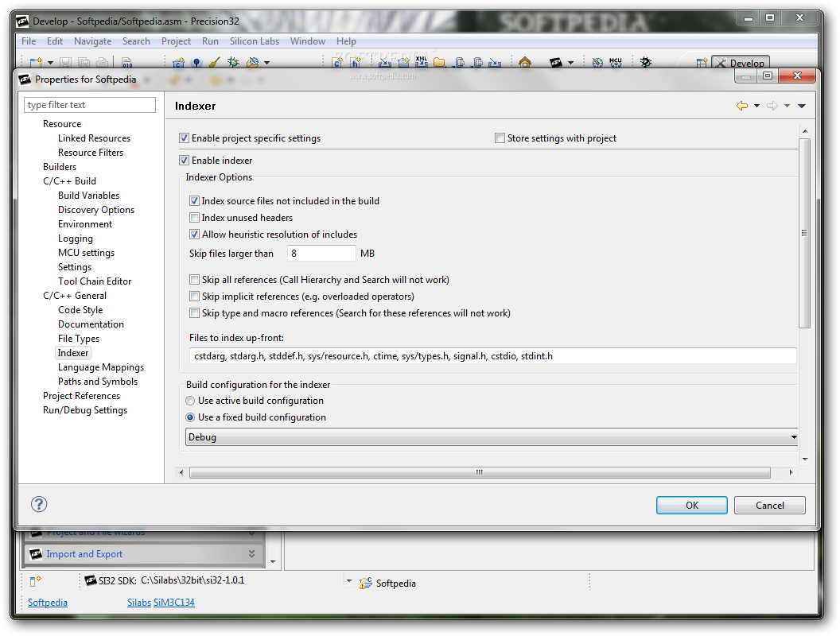Click the Import and Export panel icon
This screenshot has height=636, width=840.
(x=36, y=554)
